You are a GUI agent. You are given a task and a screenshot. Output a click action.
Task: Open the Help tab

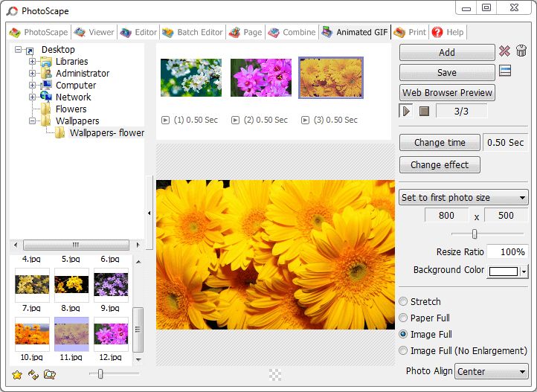pyautogui.click(x=448, y=33)
